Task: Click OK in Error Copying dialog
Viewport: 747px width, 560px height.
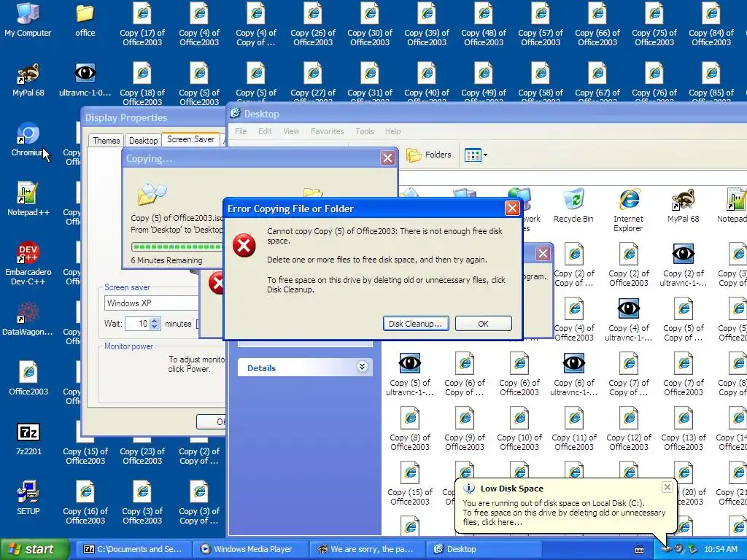Action: pyautogui.click(x=483, y=323)
